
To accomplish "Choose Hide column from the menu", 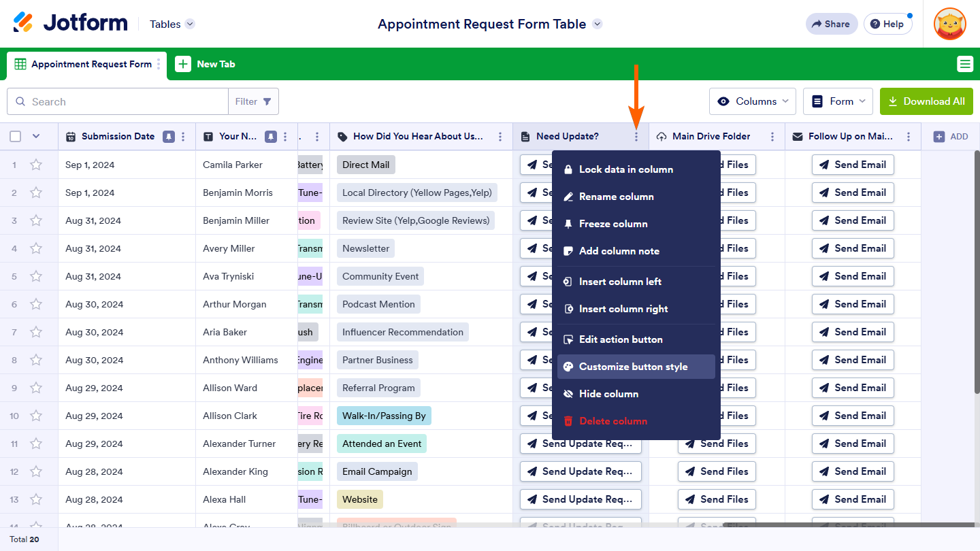I will [x=636, y=394].
